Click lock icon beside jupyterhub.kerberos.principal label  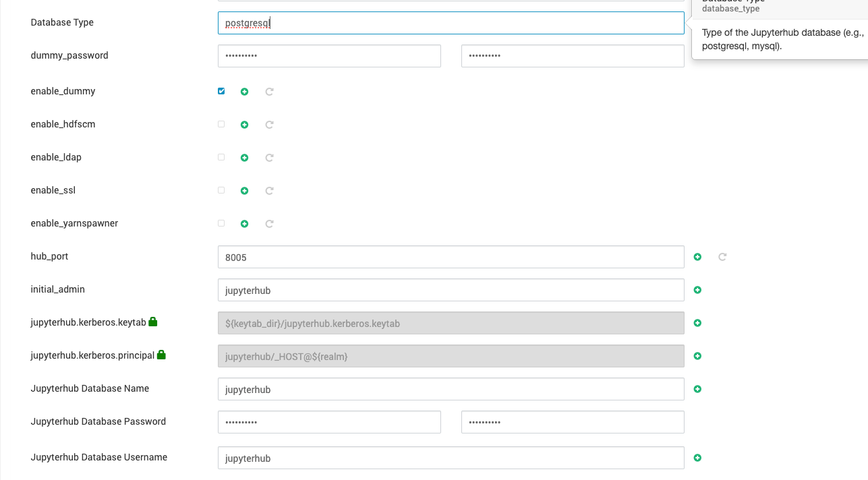(161, 355)
